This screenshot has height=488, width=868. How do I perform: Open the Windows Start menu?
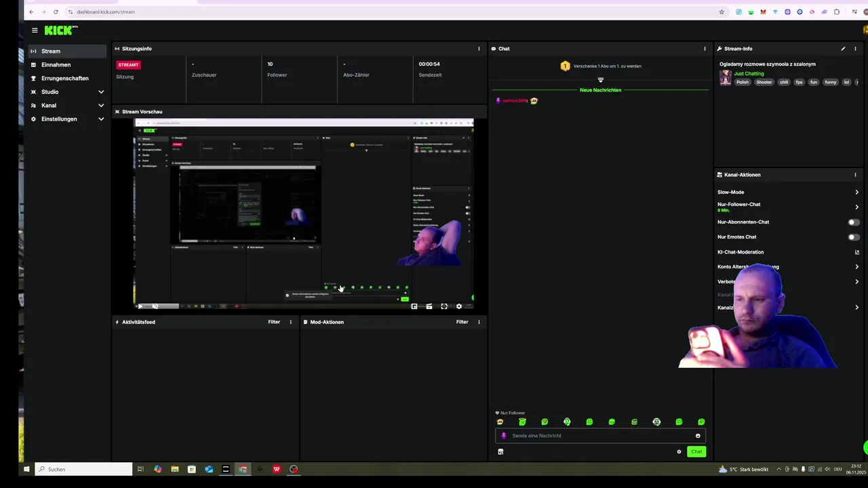[27, 469]
